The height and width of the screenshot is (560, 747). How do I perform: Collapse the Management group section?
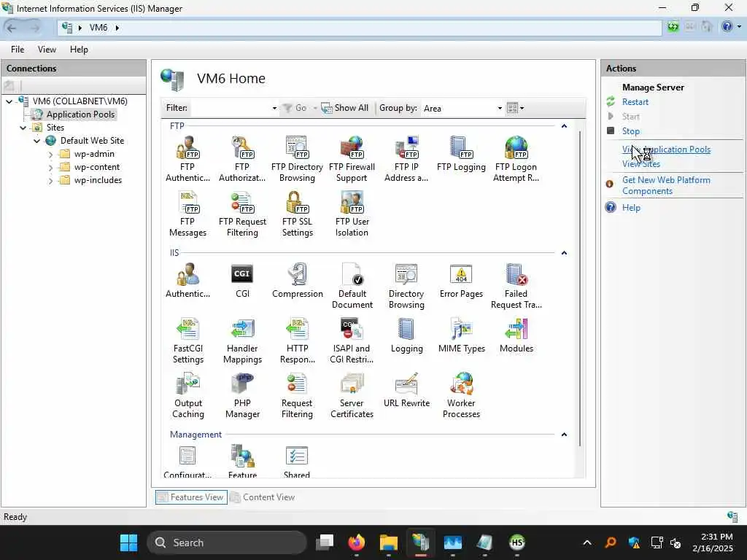564,435
